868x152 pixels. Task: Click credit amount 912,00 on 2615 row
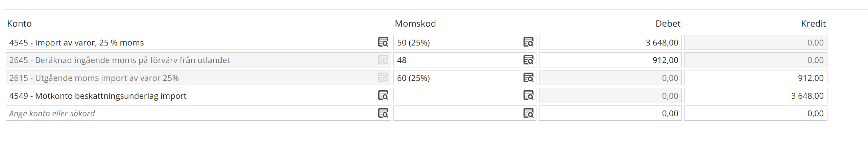[x=755, y=78]
